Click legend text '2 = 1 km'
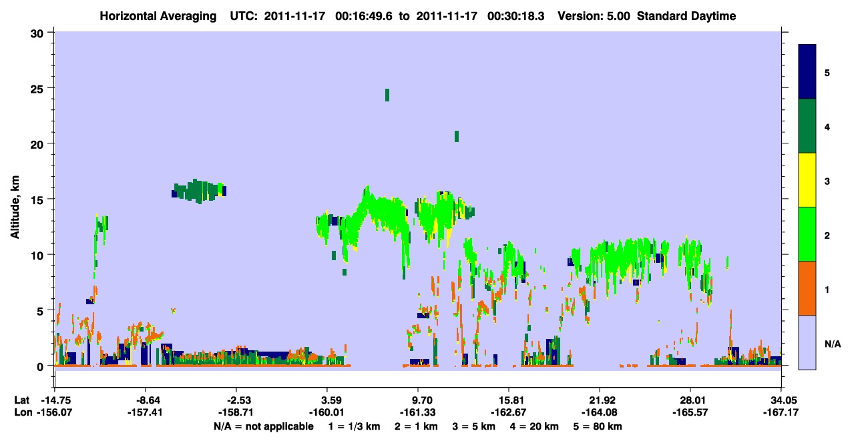868x445 pixels. 417,426
